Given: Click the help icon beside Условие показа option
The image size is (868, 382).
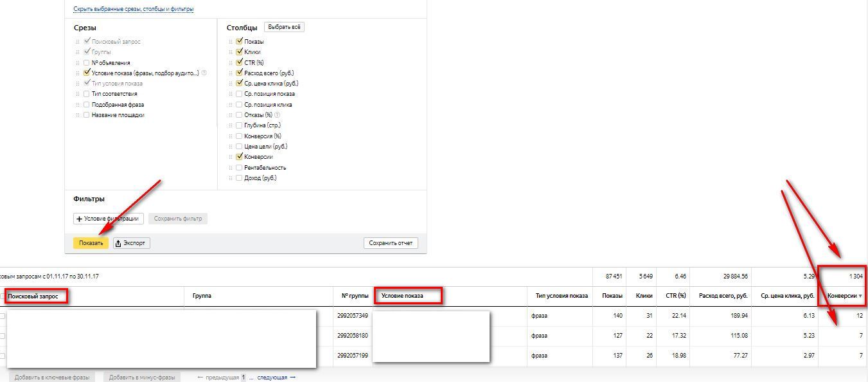Looking at the screenshot, I should pyautogui.click(x=204, y=73).
